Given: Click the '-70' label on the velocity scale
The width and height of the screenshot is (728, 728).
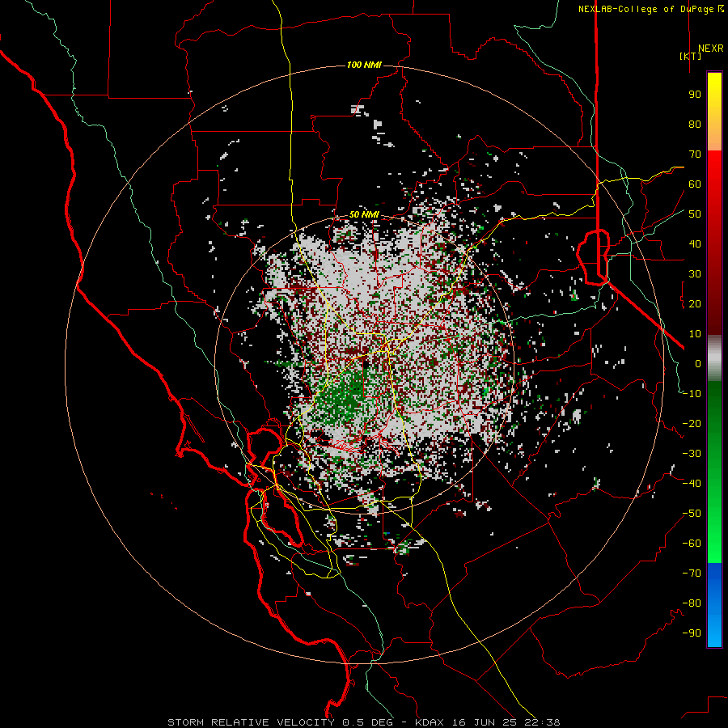Looking at the screenshot, I should 692,573.
